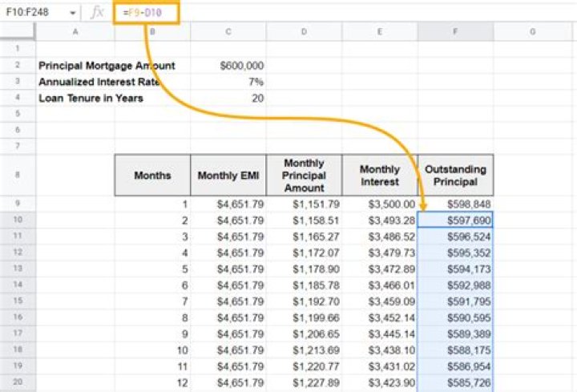The height and width of the screenshot is (392, 577).
Task: Open the name box dropdown arrow
Action: pyautogui.click(x=72, y=13)
